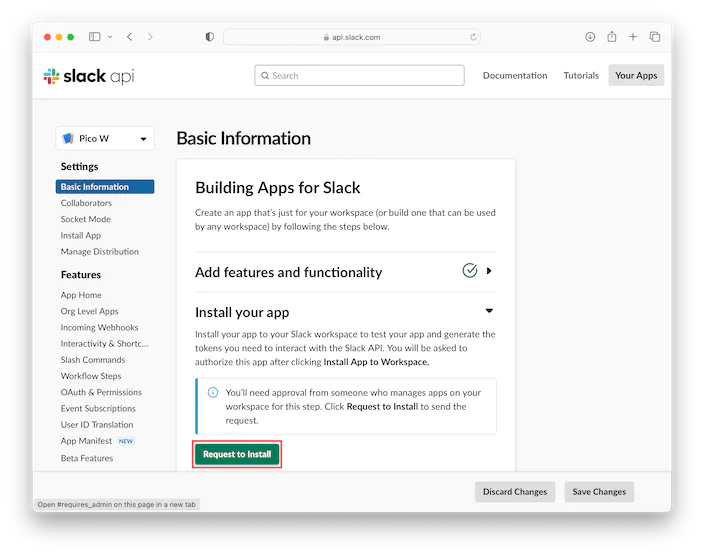The image size is (704, 555).
Task: Click the Safari downloads icon
Action: (x=589, y=37)
